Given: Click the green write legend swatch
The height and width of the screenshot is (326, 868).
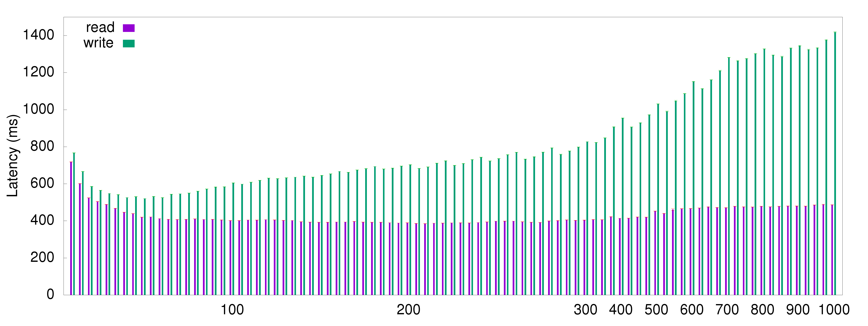Looking at the screenshot, I should pyautogui.click(x=129, y=43).
